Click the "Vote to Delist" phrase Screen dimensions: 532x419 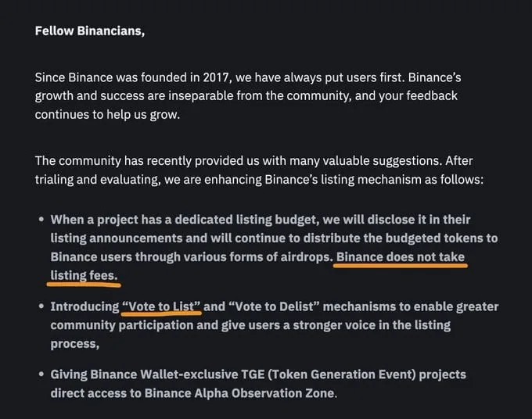[274, 306]
